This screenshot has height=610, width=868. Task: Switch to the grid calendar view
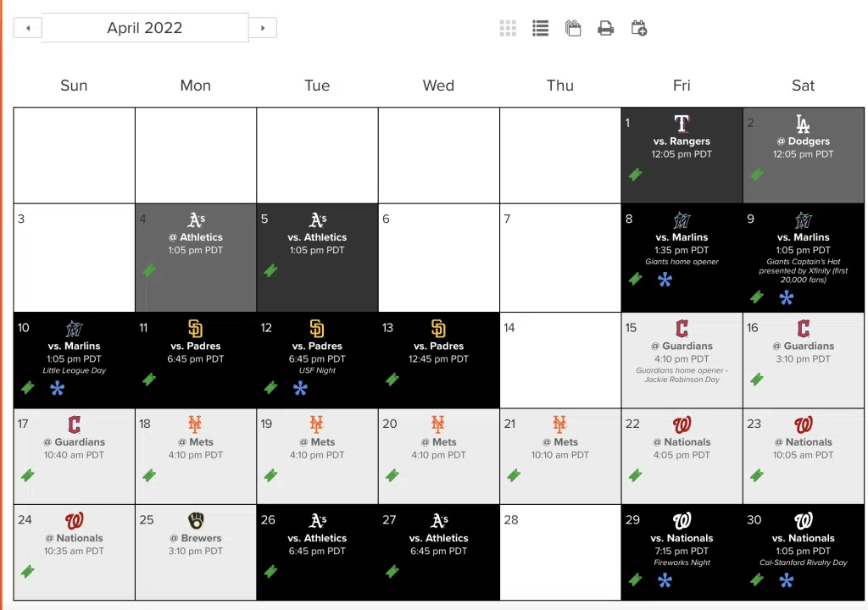click(508, 28)
